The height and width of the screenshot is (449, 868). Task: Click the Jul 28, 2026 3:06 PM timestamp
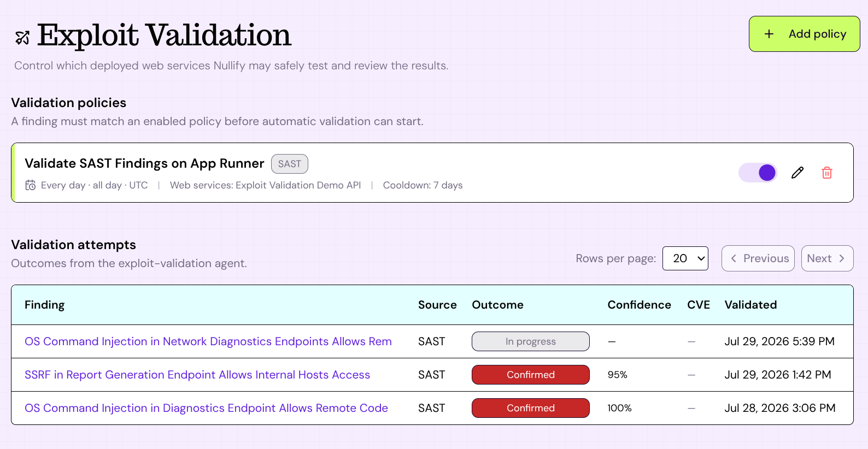(780, 408)
